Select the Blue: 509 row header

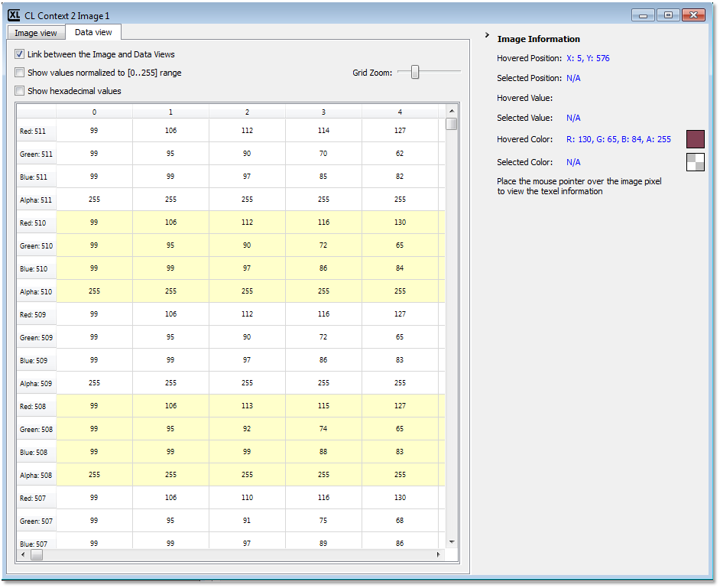36,361
